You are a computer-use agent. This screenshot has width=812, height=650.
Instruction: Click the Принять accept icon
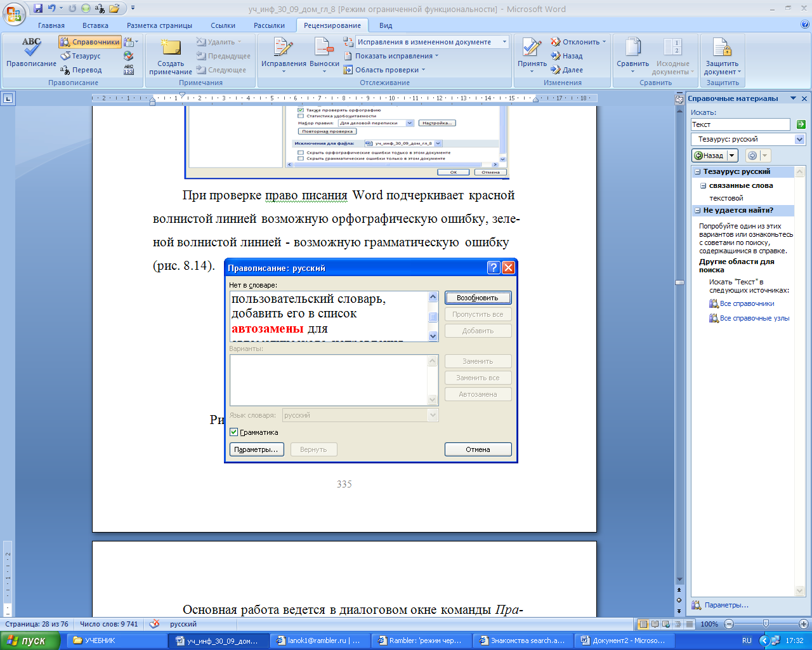(532, 55)
